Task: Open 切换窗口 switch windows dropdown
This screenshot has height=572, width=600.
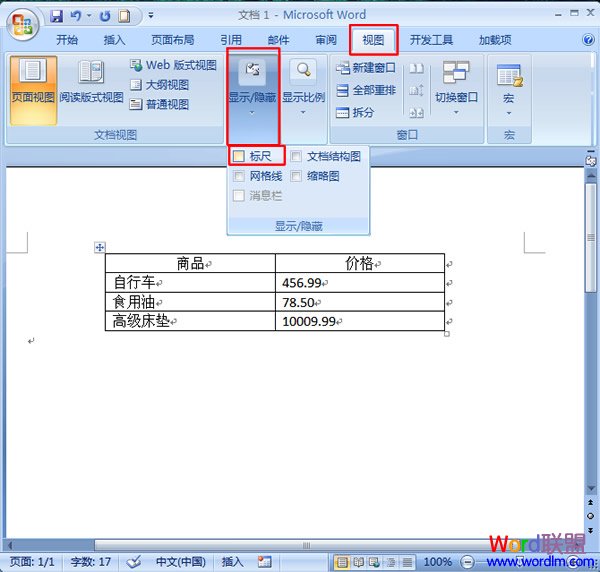Action: point(456,89)
